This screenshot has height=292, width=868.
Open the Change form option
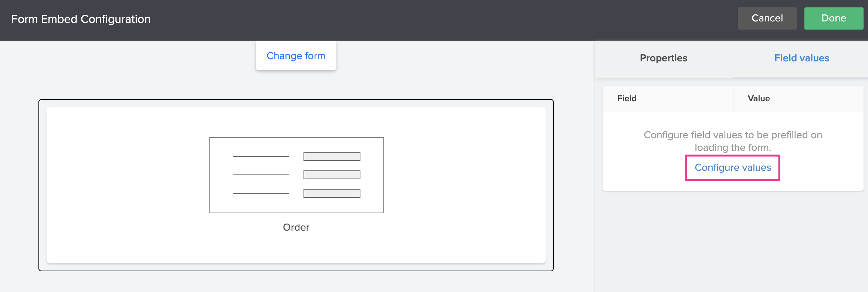click(296, 56)
